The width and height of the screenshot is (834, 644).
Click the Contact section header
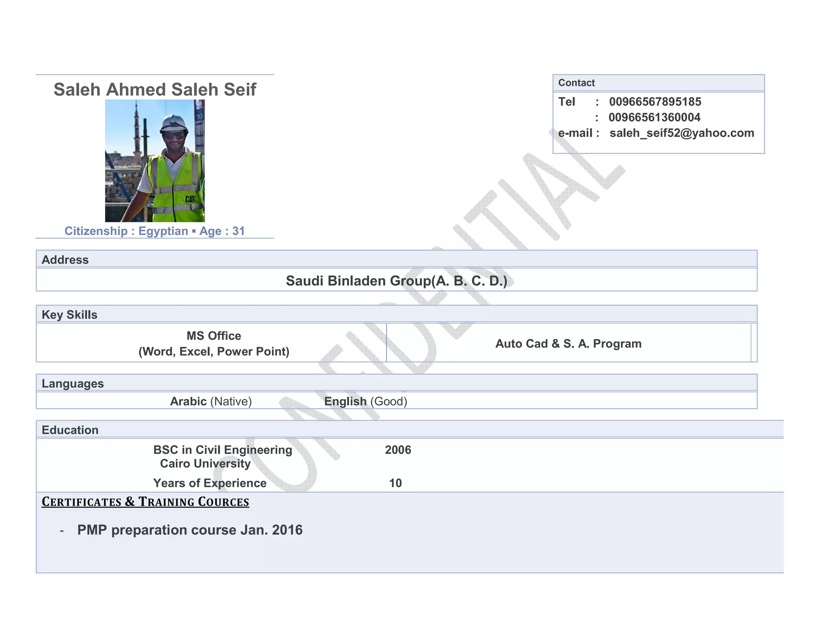pos(576,83)
